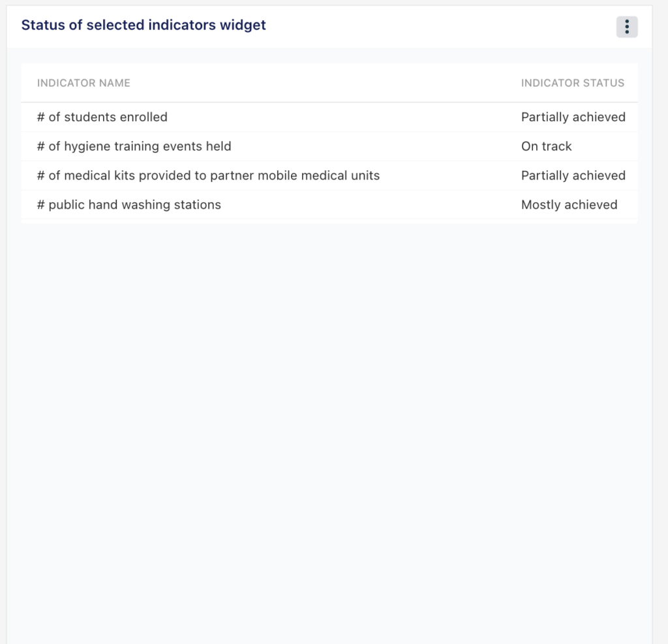The width and height of the screenshot is (668, 644).
Task: Select # public hand washing stations row
Action: tap(329, 205)
